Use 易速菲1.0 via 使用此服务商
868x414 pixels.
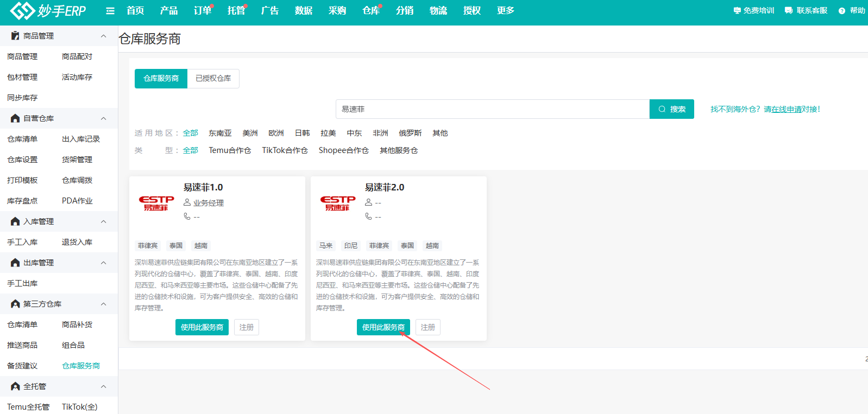[x=202, y=327]
